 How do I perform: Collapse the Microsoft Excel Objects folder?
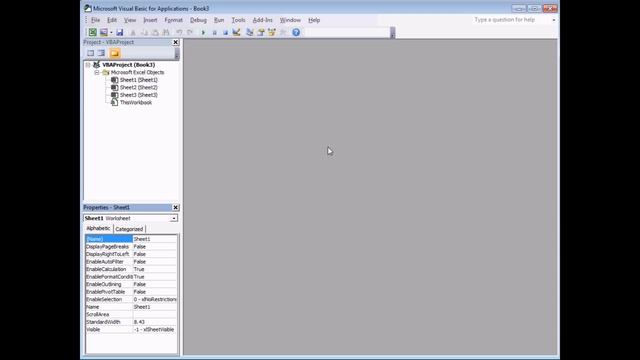pos(97,72)
